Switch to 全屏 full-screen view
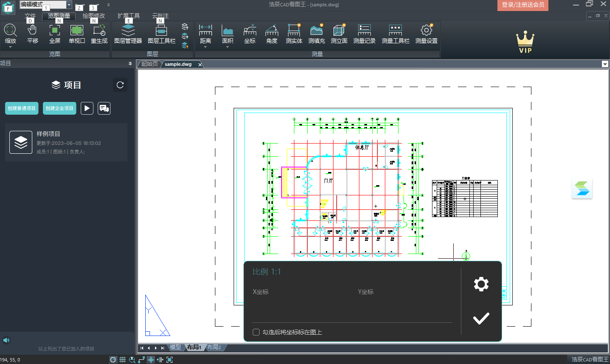 pos(55,34)
